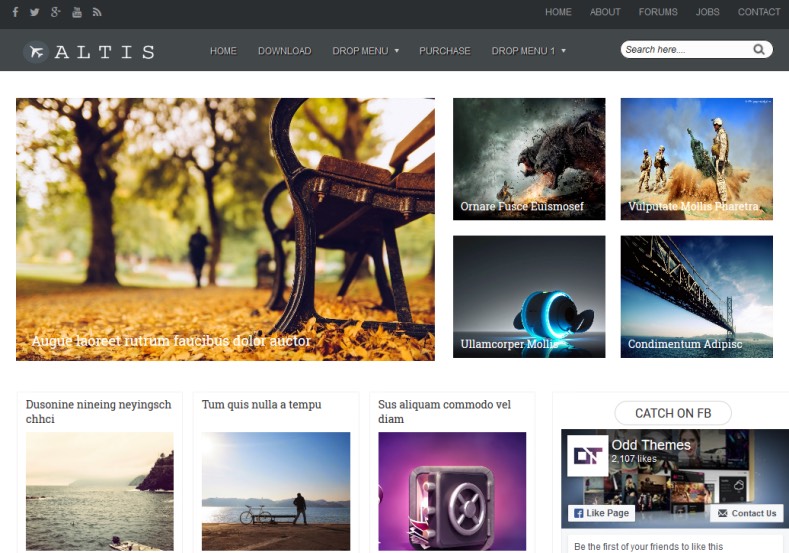The width and height of the screenshot is (789, 553).
Task: Open 'Tum quis nulla a tempu' title
Action: click(261, 405)
